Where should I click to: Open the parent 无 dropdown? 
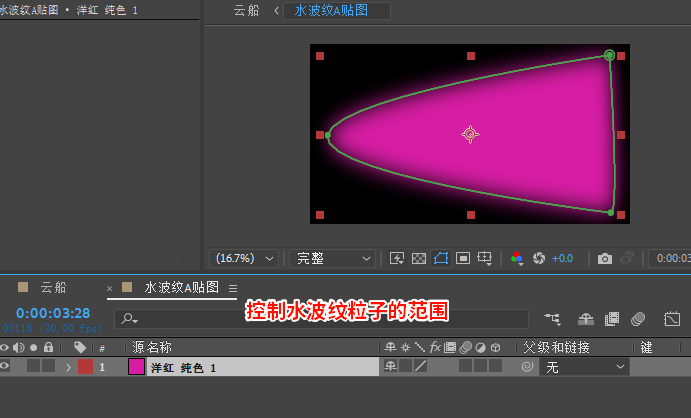[x=584, y=366]
